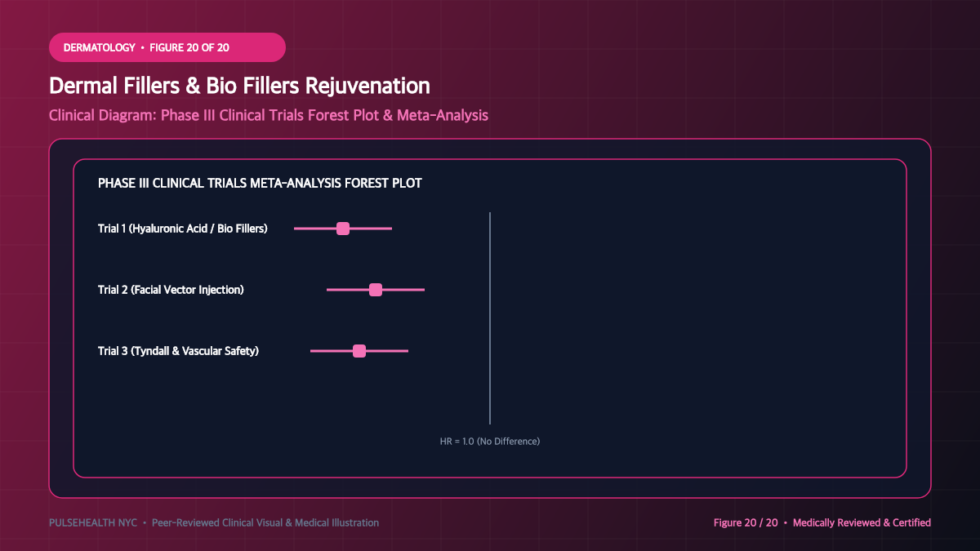980x551 pixels.
Task: Click the Trial 1 square point marker
Action: click(343, 229)
